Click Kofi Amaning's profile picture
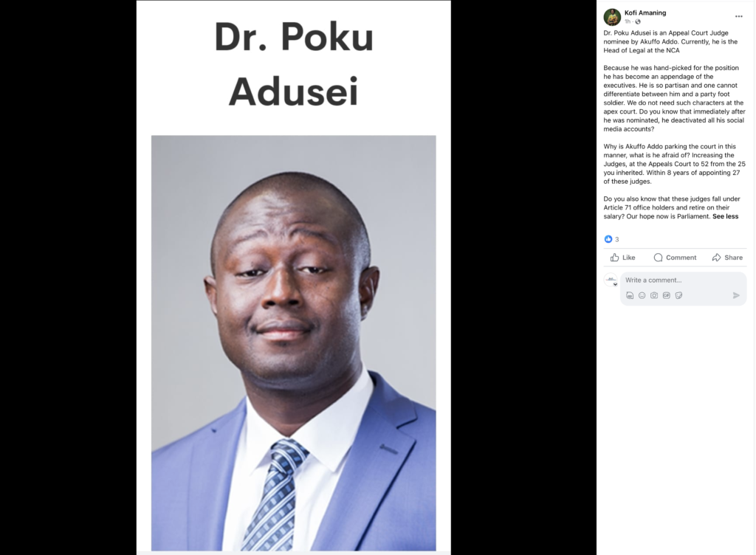Screen dimensions: 756x555 point(612,17)
